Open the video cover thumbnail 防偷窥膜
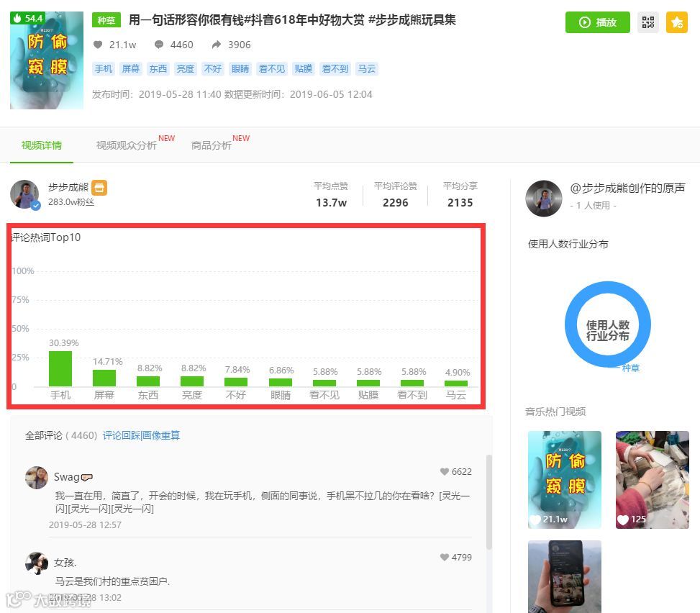This screenshot has width=700, height=613. click(x=47, y=60)
